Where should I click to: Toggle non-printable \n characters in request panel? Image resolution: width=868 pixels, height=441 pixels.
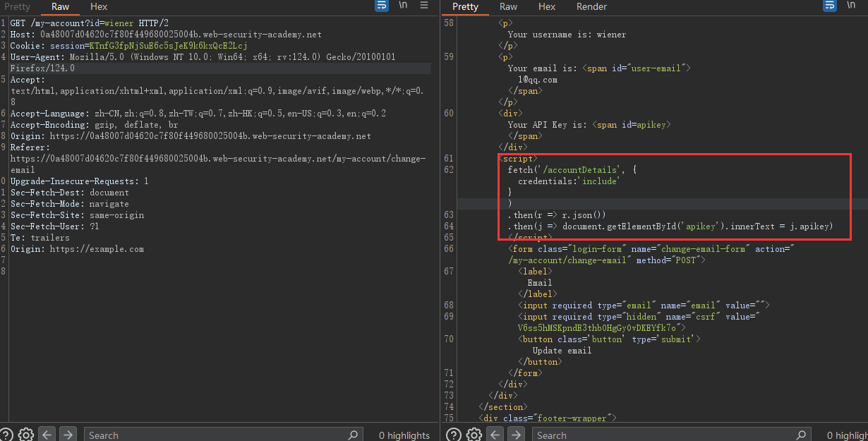403,6
